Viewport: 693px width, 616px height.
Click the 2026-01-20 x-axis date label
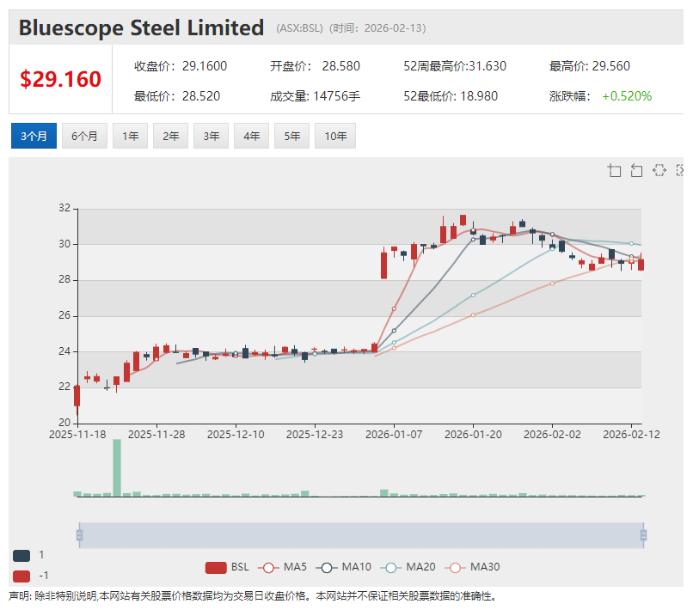(474, 435)
